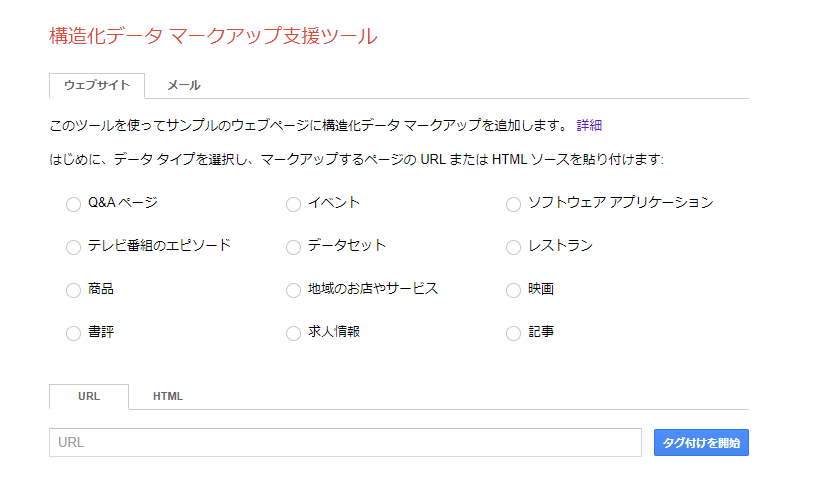Select the 映画 radio button
Viewport: 835px width, 487px height.
coord(513,290)
